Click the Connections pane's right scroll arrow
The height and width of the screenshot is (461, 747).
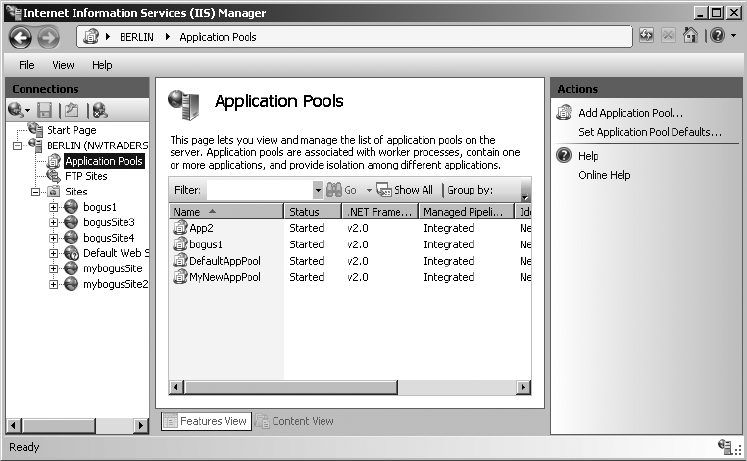pyautogui.click(x=141, y=425)
